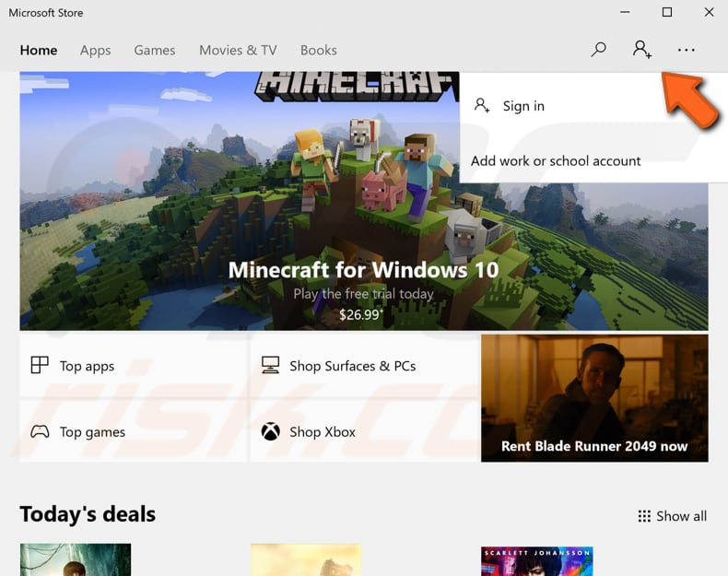Screen dimensions: 728x576
Task: Maximize the Microsoft Store window
Action: (x=667, y=12)
